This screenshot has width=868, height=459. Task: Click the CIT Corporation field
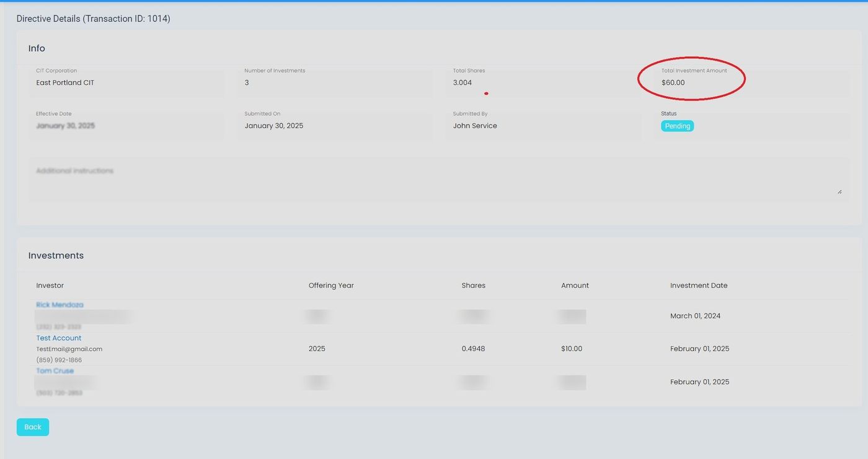pyautogui.click(x=126, y=82)
